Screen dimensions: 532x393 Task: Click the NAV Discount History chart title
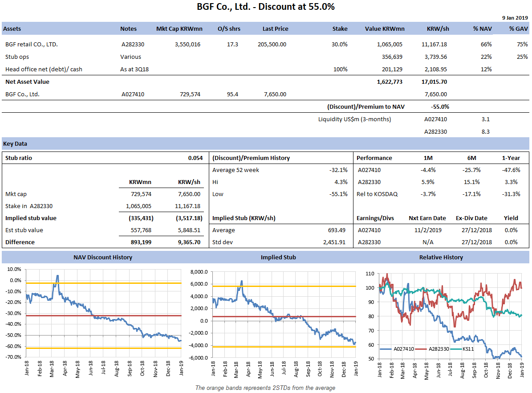click(102, 258)
